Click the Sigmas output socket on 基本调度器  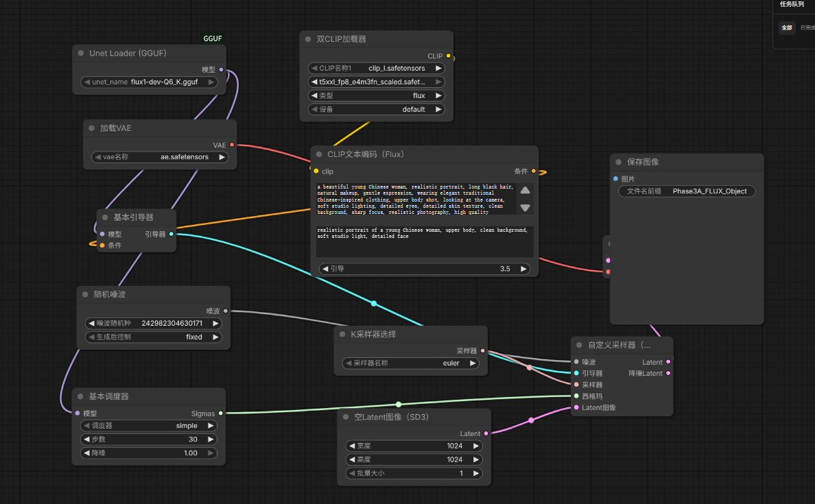(221, 413)
